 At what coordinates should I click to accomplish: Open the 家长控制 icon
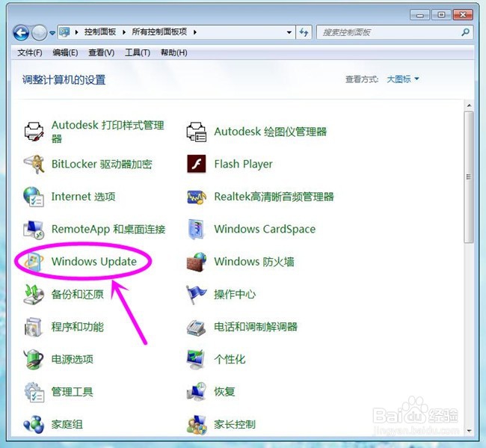click(196, 424)
